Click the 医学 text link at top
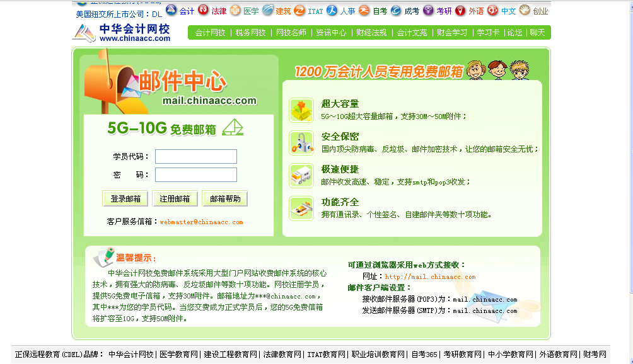The width and height of the screenshot is (633, 364). [x=251, y=11]
